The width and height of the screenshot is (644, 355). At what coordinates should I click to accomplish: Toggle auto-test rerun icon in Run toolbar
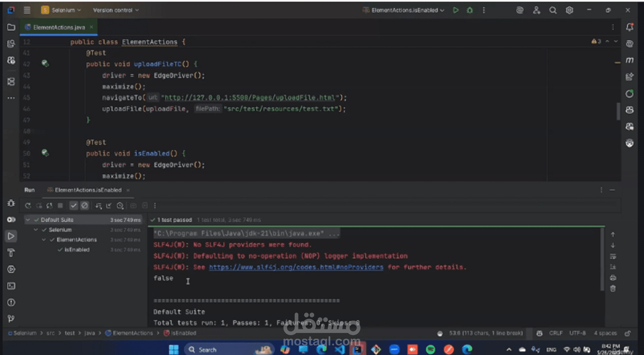click(x=49, y=206)
